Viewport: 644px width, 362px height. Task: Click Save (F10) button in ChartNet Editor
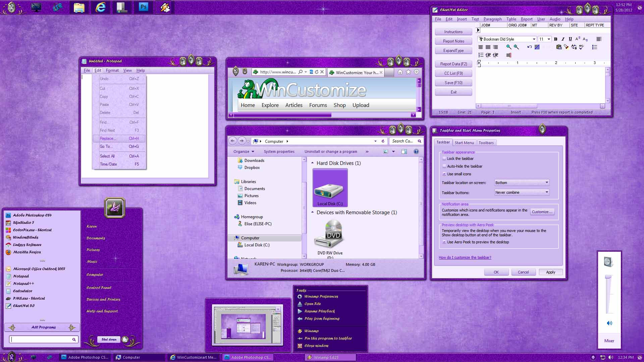pyautogui.click(x=453, y=83)
